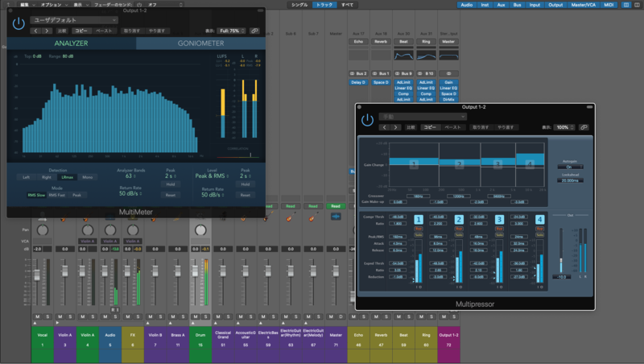Image resolution: width=644 pixels, height=364 pixels.
Task: Select Multipressor band 4 button
Action: tap(539, 219)
